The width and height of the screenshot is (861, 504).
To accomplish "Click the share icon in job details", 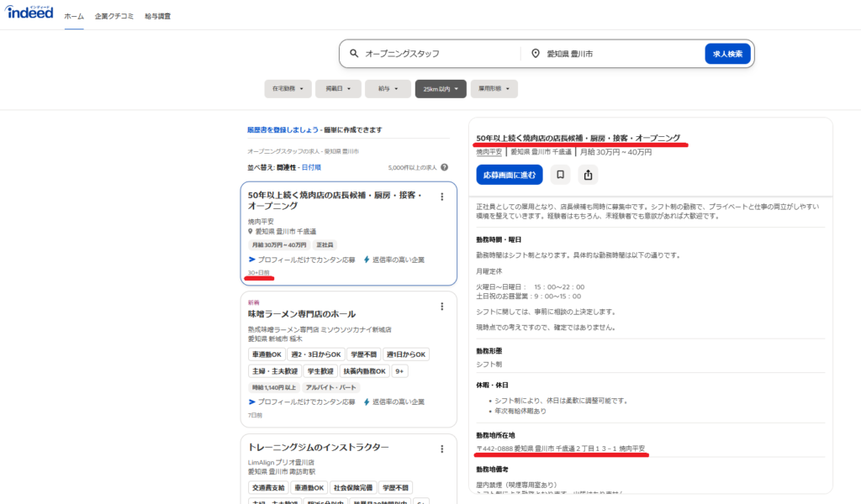I will pyautogui.click(x=589, y=175).
